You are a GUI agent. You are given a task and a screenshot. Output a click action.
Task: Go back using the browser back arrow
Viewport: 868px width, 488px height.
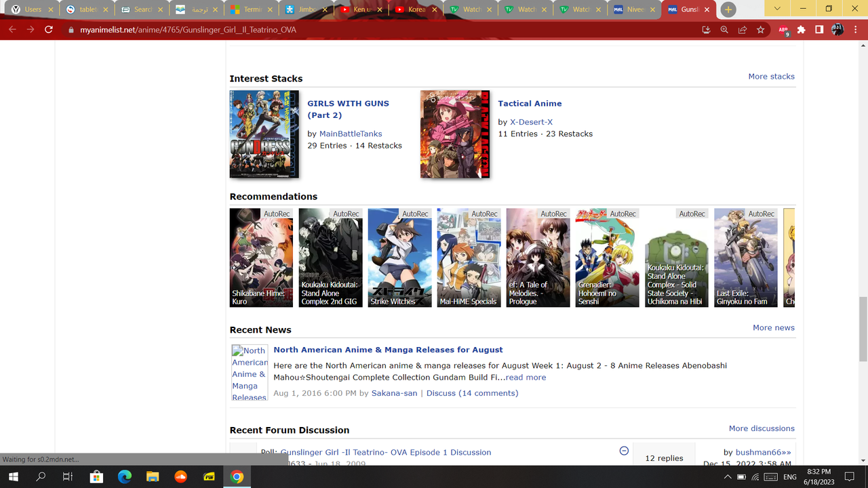coord(12,30)
